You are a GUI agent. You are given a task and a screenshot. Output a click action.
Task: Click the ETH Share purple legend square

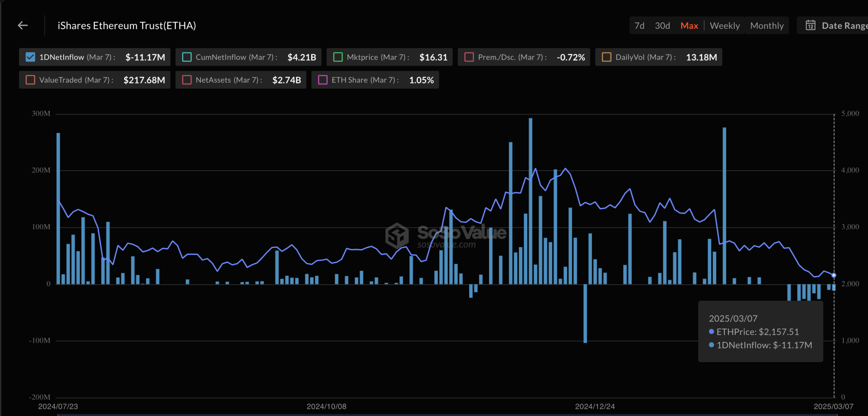pyautogui.click(x=323, y=80)
